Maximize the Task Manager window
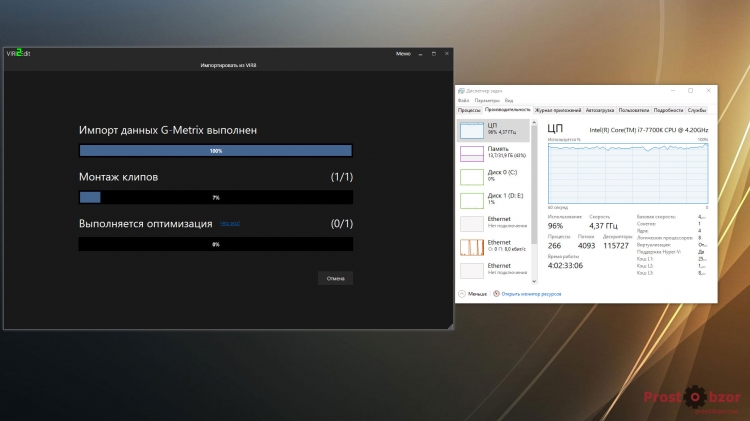Image resolution: width=750 pixels, height=421 pixels. pos(691,90)
